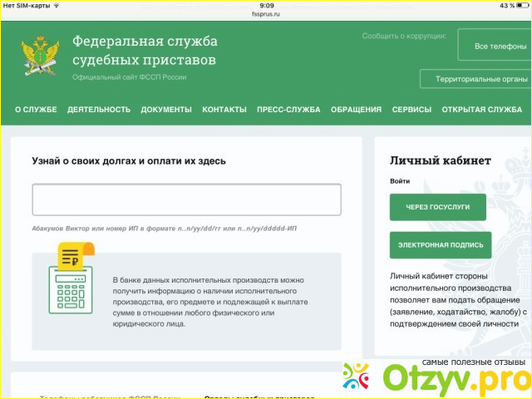The image size is (532, 399).
Task: Open the «Деятельность» menu item
Action: (99, 110)
